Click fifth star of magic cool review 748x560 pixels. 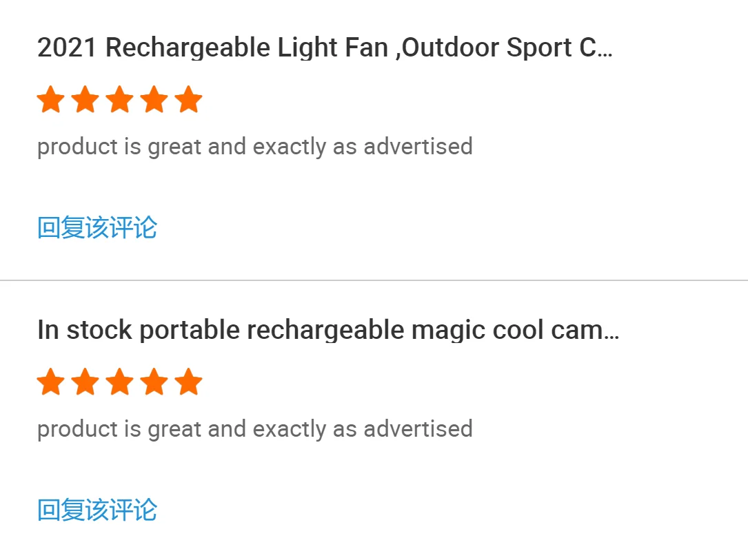coord(188,382)
